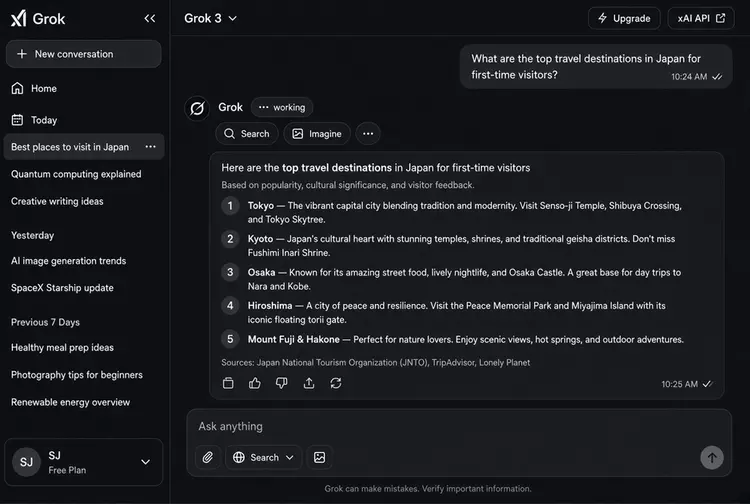Share the response with upload icon
Viewport: 750px width, 504px height.
click(x=309, y=383)
